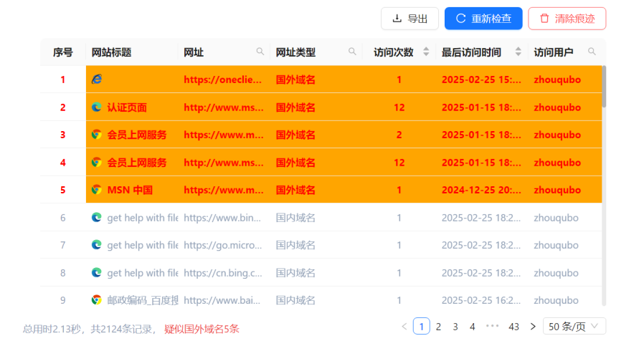This screenshot has height=341, width=644.
Task: Open the 50 条/页 page size dropdown
Action: [574, 326]
